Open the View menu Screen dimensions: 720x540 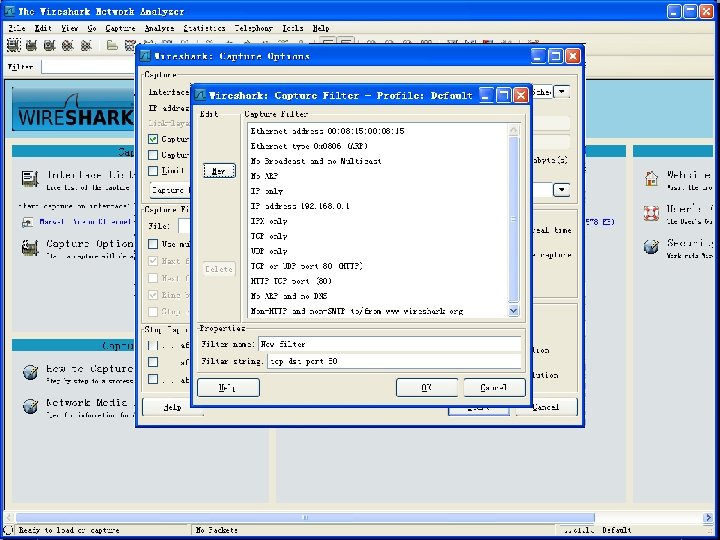[70, 28]
